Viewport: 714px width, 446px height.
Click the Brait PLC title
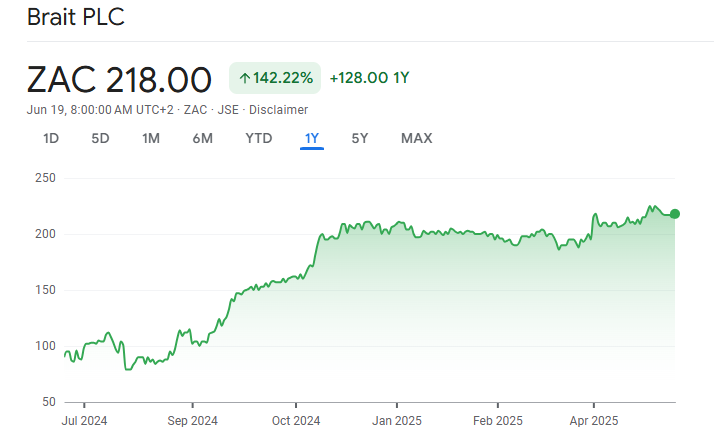pyautogui.click(x=76, y=17)
